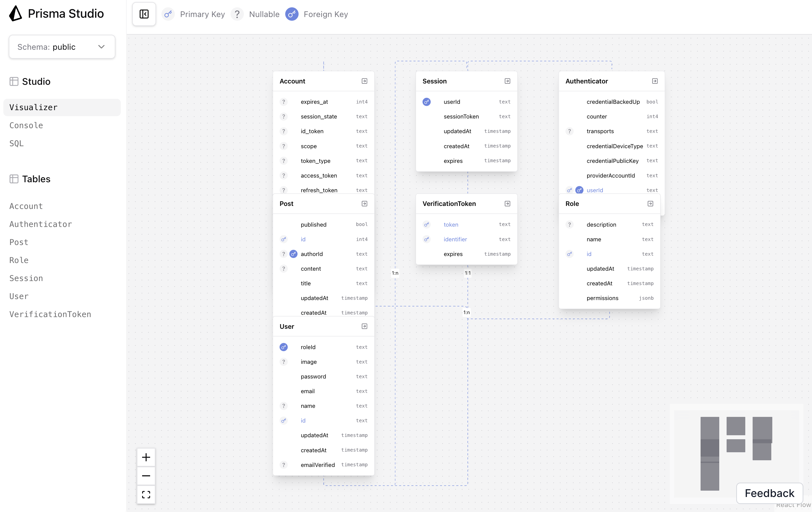Open Authenticator table via arrow icon
This screenshot has width=812, height=512.
[x=655, y=81]
